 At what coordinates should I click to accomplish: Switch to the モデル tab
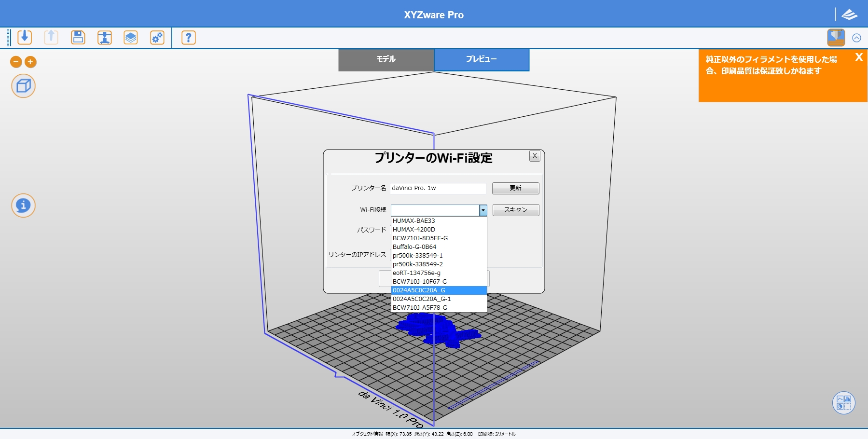coord(386,59)
